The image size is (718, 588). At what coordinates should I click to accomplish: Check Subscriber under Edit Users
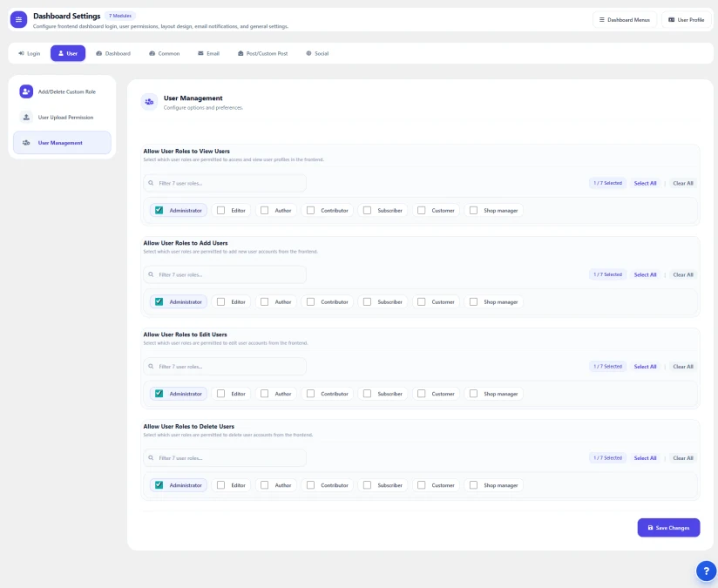point(367,394)
